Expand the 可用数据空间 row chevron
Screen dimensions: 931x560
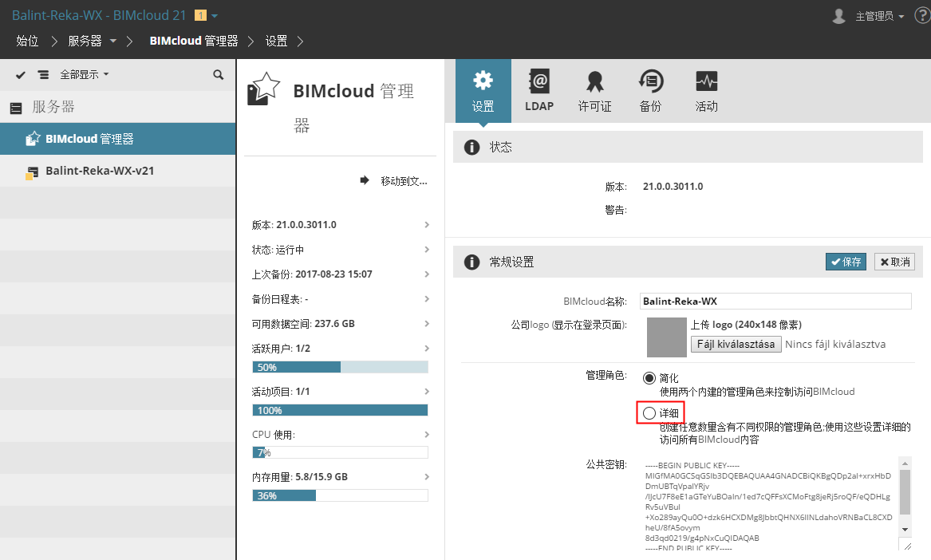[427, 324]
